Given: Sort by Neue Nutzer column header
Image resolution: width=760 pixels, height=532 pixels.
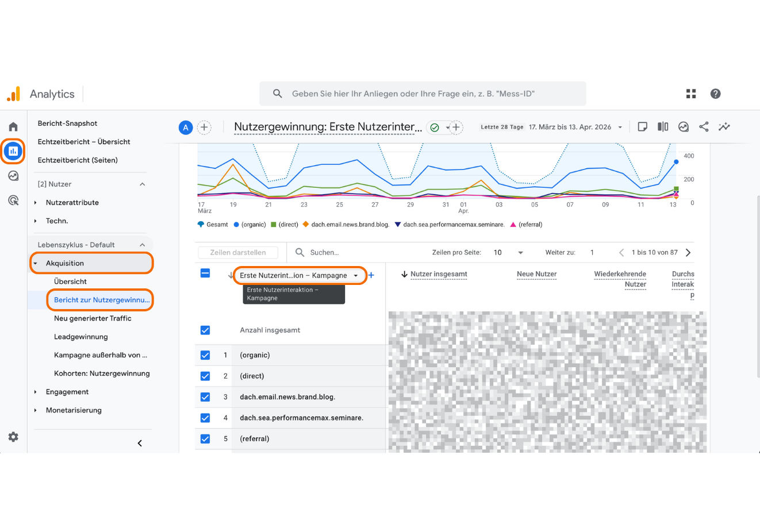Looking at the screenshot, I should [536, 274].
